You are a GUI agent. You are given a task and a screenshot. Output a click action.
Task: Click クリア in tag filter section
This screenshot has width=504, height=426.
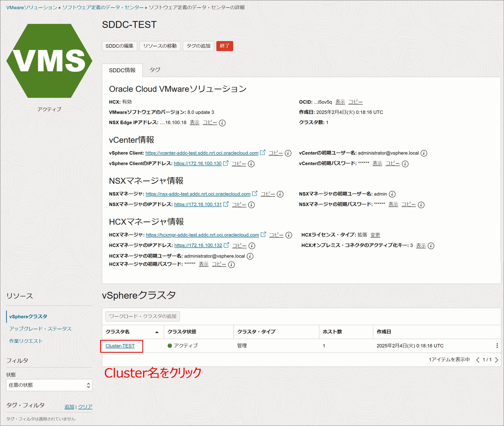(85, 407)
